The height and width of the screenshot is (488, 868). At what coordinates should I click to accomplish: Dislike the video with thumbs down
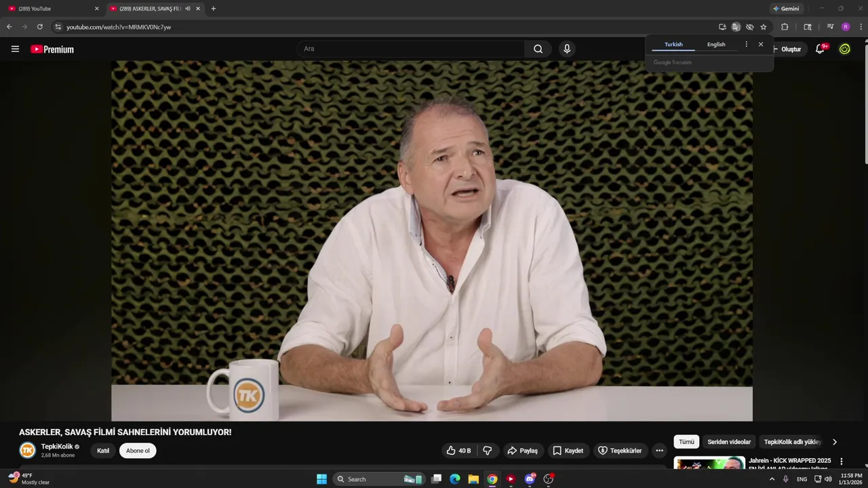pyautogui.click(x=487, y=451)
